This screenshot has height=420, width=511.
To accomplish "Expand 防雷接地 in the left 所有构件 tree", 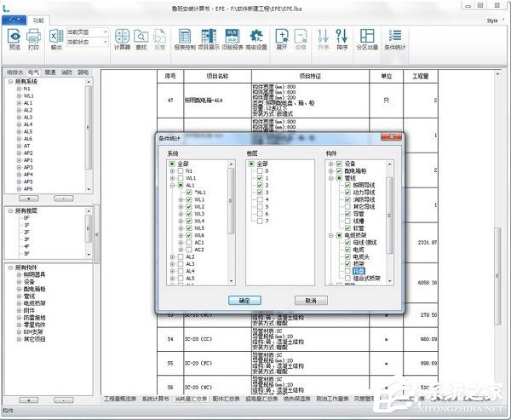I will [x=19, y=318].
